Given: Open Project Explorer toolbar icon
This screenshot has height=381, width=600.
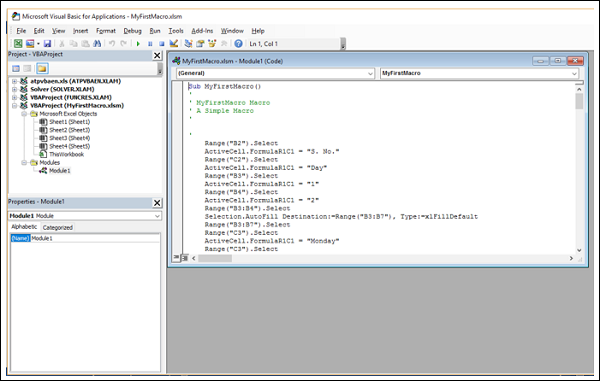Looking at the screenshot, I should coord(188,44).
